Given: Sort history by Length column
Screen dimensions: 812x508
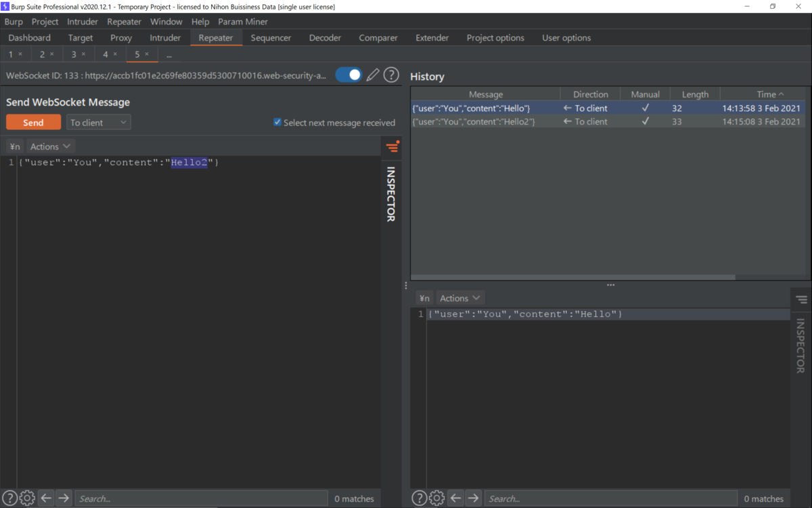Looking at the screenshot, I should pos(695,94).
